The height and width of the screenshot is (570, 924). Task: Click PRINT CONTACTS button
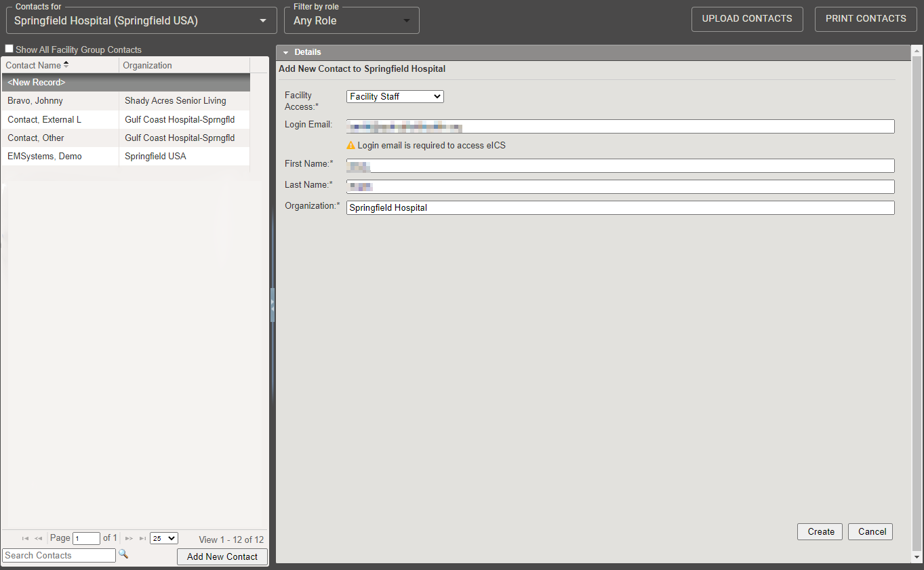coord(866,19)
